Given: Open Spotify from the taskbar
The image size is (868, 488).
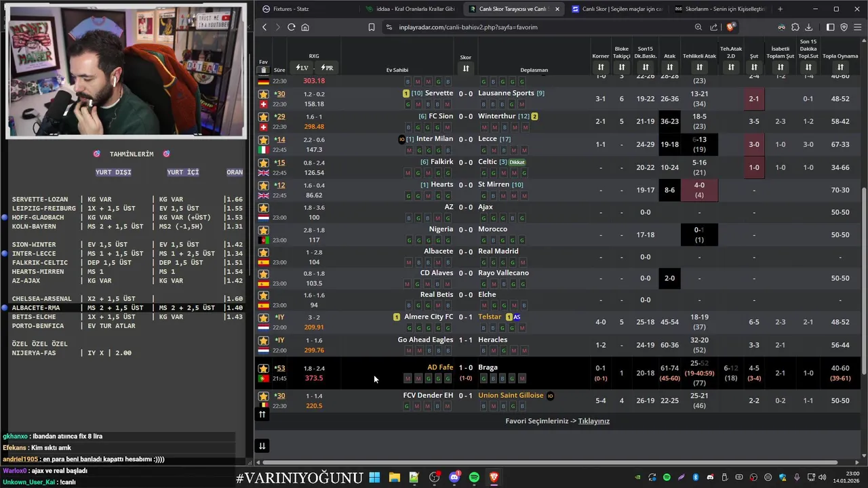Looking at the screenshot, I should [474, 478].
